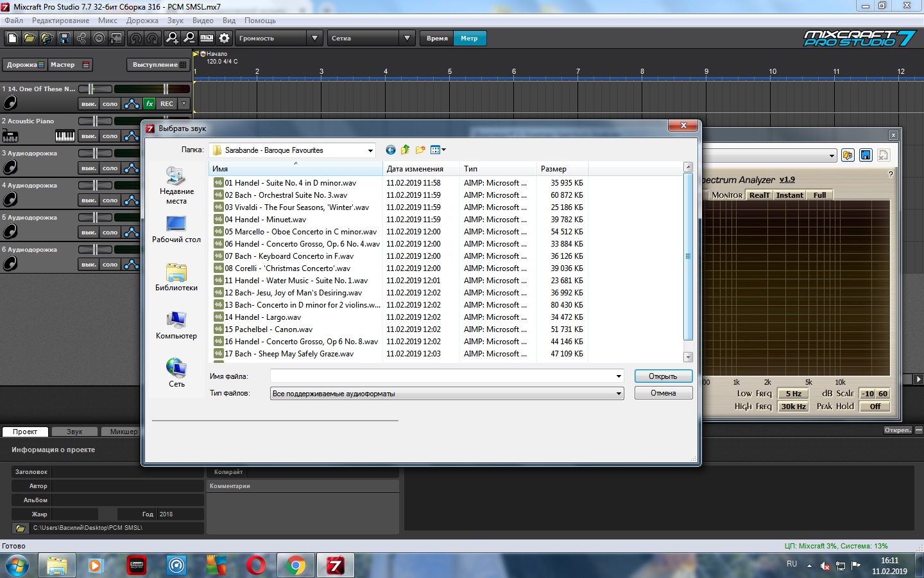Viewport: 924px width, 578px height.
Task: Solo track 6 Аудиодорожка
Action: pos(110,264)
